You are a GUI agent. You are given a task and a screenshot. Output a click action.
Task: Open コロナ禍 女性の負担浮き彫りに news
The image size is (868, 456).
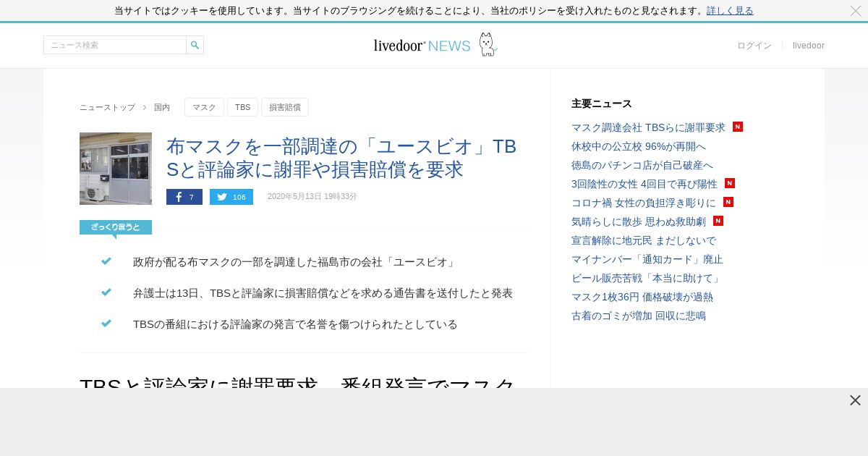click(x=644, y=203)
